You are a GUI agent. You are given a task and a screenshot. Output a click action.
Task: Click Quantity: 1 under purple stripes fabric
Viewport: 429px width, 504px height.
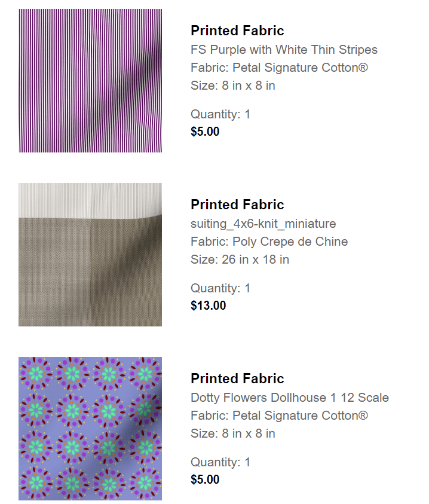pyautogui.click(x=220, y=114)
